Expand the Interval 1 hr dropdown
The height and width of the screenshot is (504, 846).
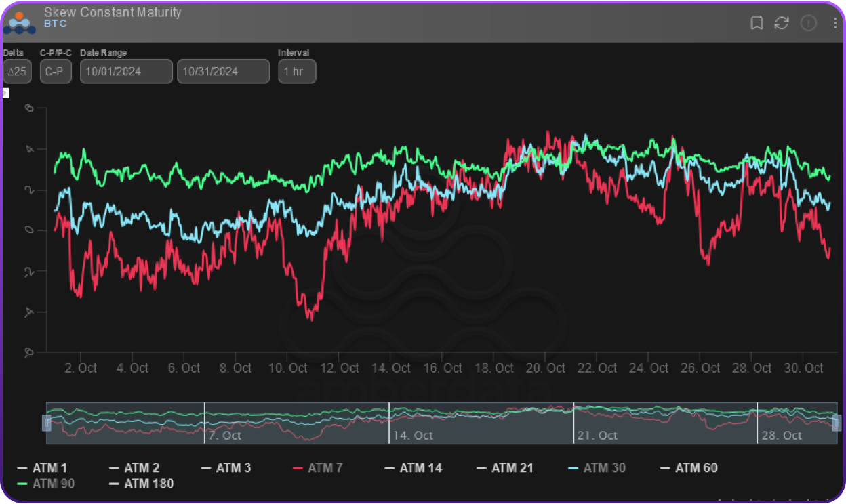click(297, 71)
